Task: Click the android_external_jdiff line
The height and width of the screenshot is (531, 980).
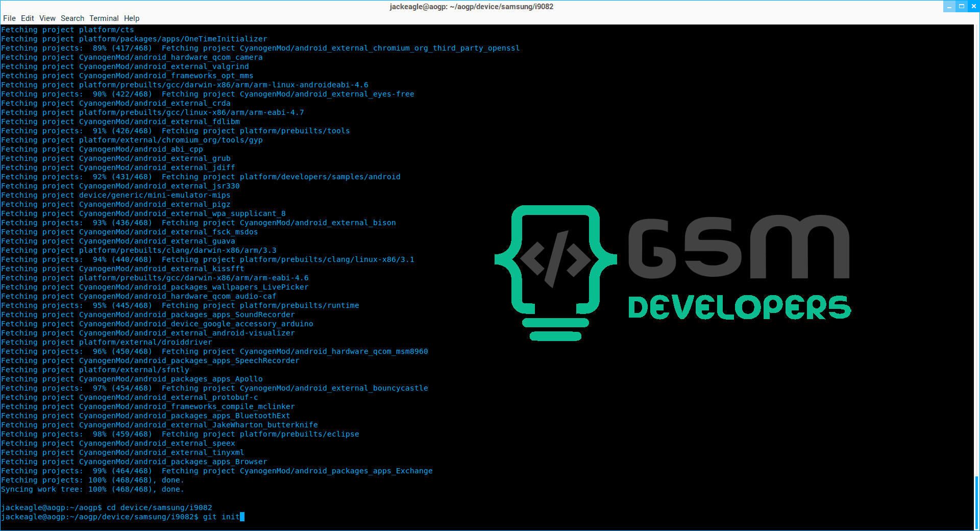Action: 118,167
